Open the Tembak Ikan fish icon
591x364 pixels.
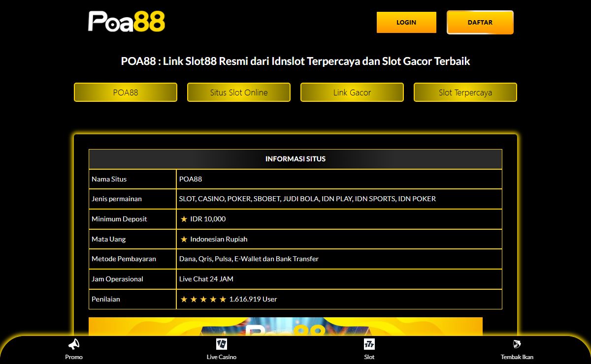517,344
